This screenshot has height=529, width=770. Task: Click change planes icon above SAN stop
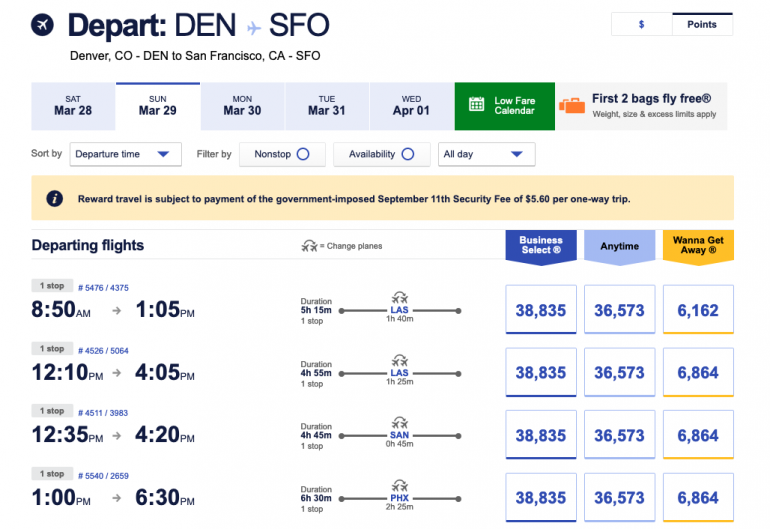[399, 422]
